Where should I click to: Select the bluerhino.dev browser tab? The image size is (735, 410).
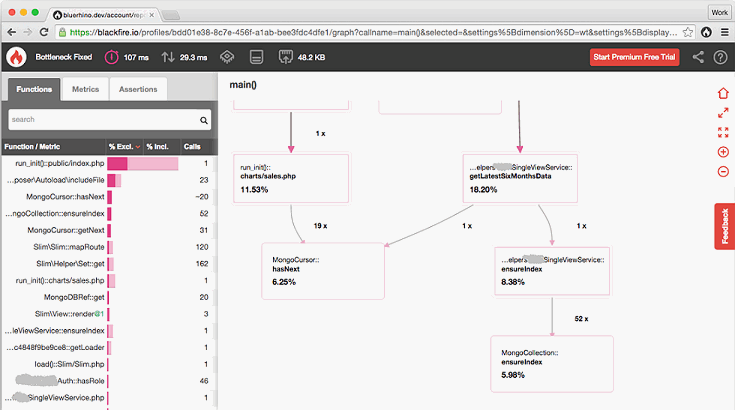[x=103, y=15]
